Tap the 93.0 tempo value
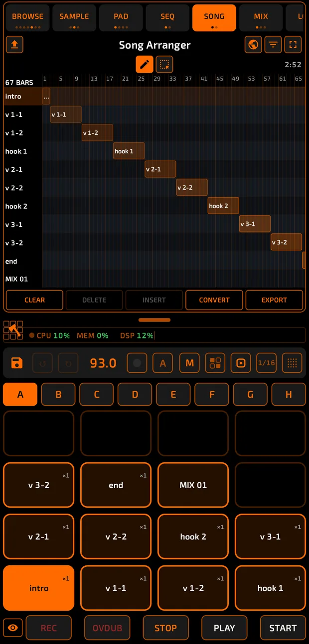The image size is (309, 644). 103,363
